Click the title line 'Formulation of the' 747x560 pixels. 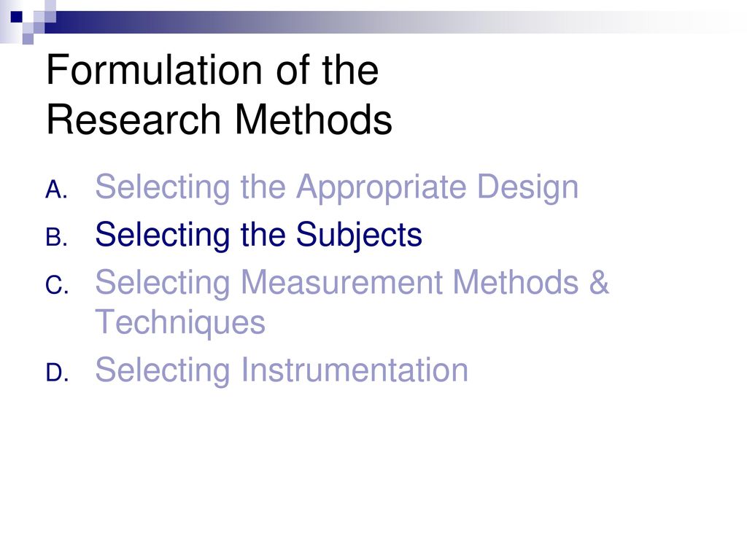click(x=212, y=69)
